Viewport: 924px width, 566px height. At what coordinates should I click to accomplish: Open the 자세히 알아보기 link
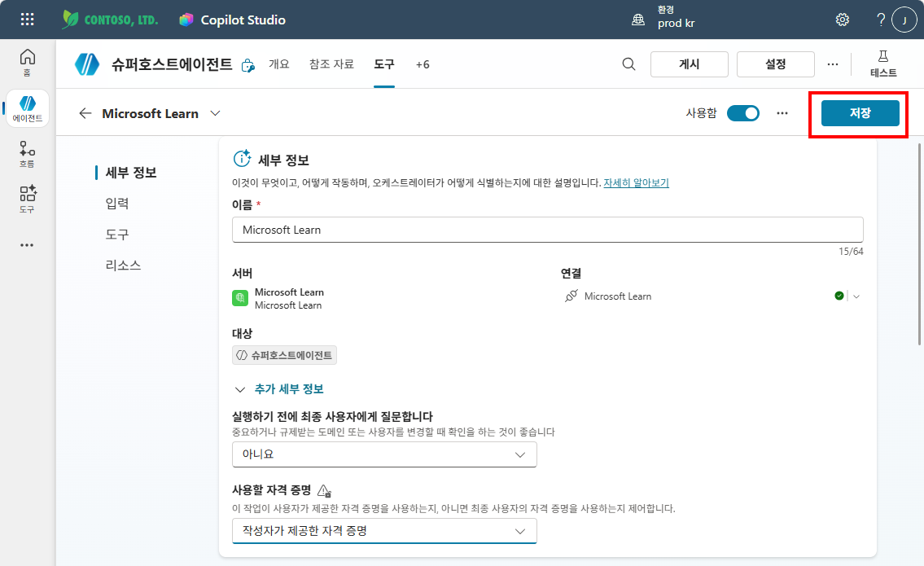637,182
